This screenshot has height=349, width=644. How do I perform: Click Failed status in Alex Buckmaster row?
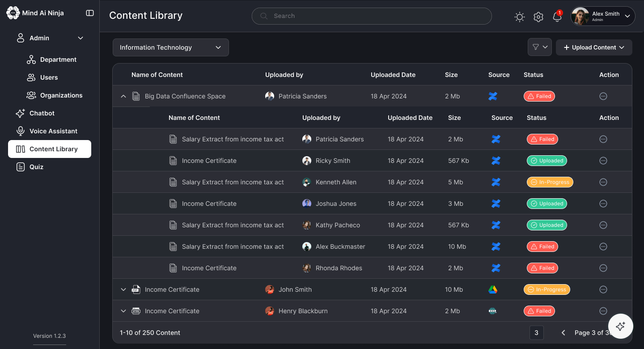542,247
